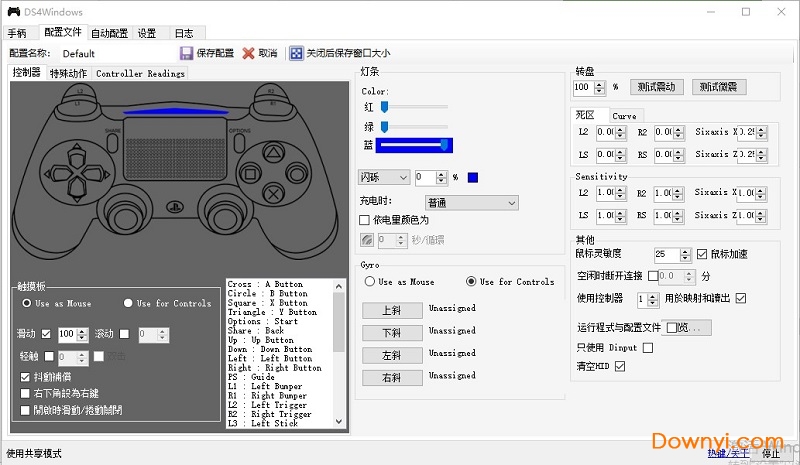Click the 停止 stop button
Viewport: 800px width, 465px height.
771,453
